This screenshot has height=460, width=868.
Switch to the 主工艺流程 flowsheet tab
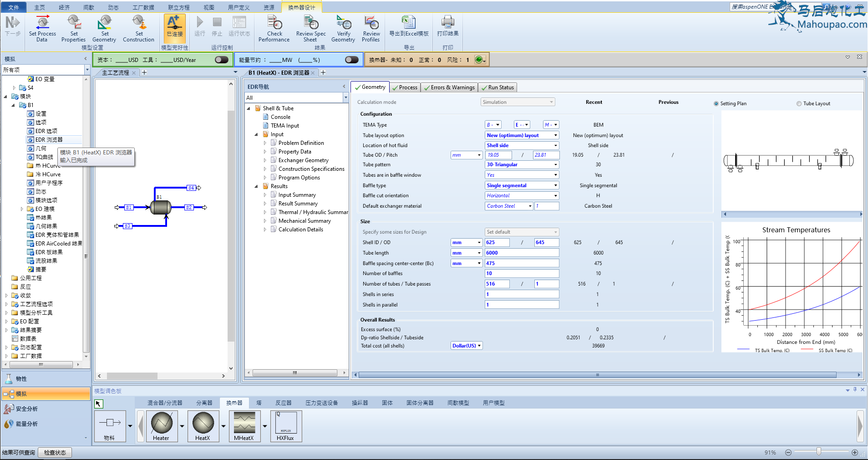[x=116, y=72]
